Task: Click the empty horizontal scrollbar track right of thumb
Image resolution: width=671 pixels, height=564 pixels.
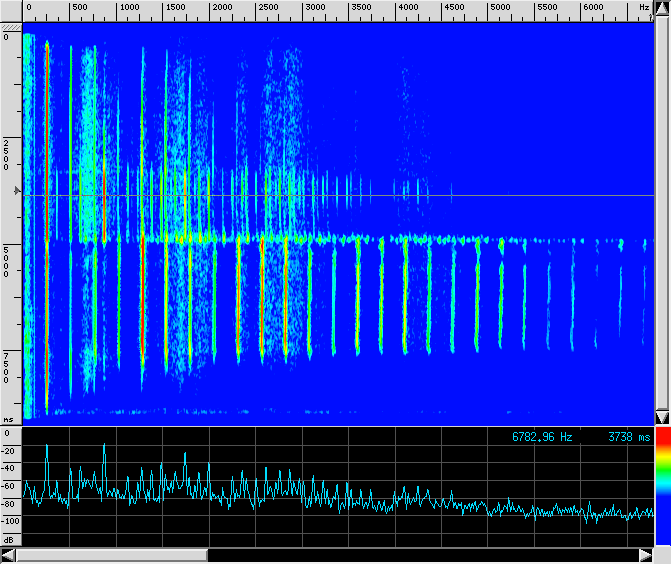Action: pos(420,555)
